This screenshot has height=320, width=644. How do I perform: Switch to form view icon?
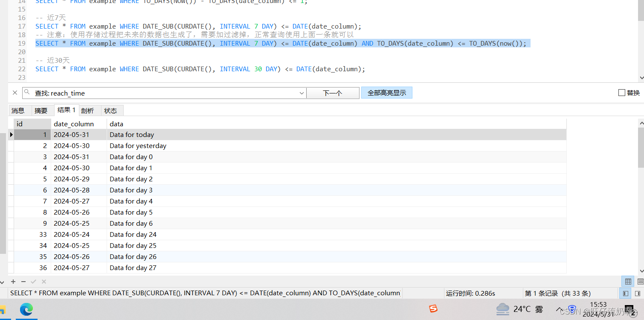pos(640,282)
